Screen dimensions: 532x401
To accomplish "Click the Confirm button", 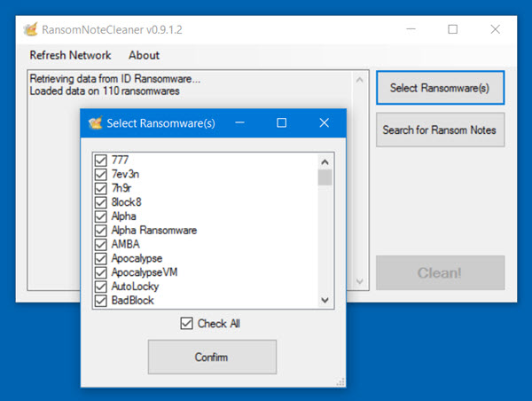I will (213, 357).
